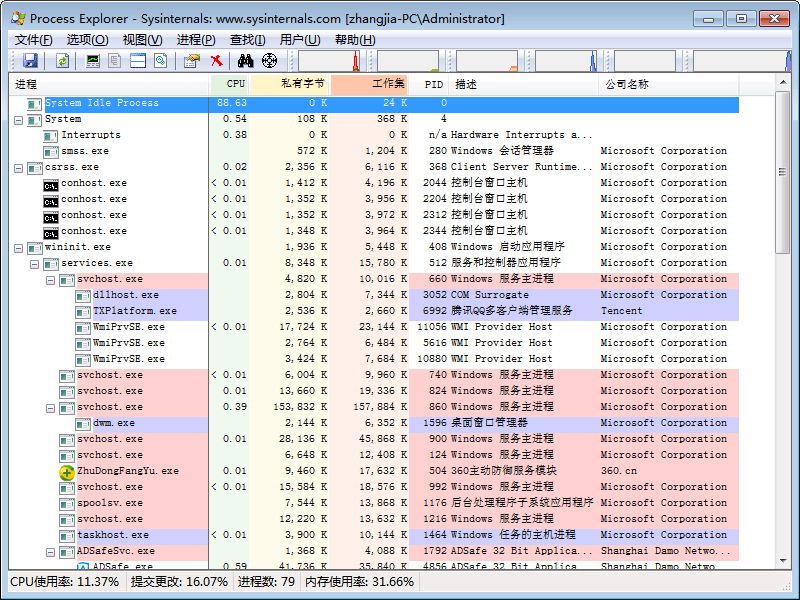The height and width of the screenshot is (600, 800).
Task: Open process Properties toolbar icon
Action: click(x=192, y=61)
